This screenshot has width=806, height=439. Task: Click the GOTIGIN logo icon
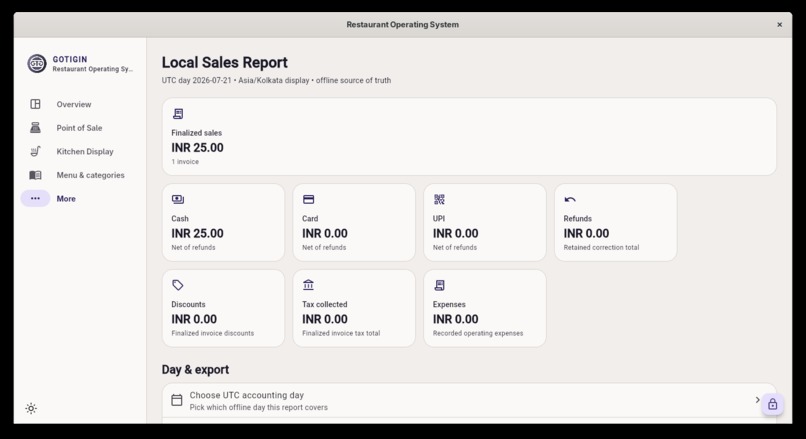pyautogui.click(x=36, y=64)
